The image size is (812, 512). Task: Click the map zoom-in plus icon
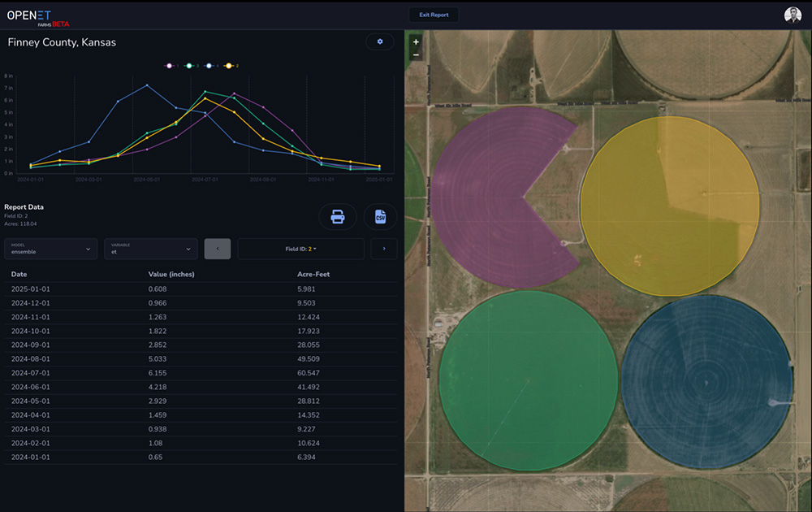click(415, 40)
